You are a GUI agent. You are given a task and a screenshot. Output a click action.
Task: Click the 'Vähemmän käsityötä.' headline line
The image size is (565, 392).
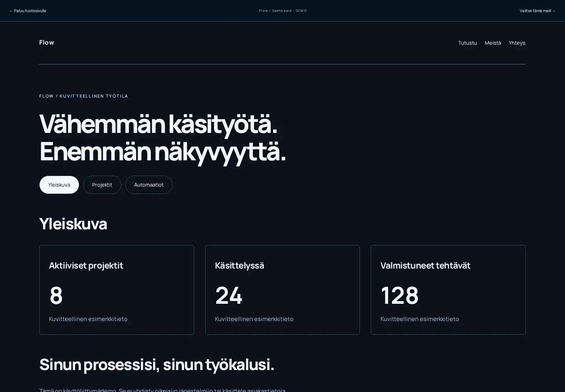click(x=158, y=124)
